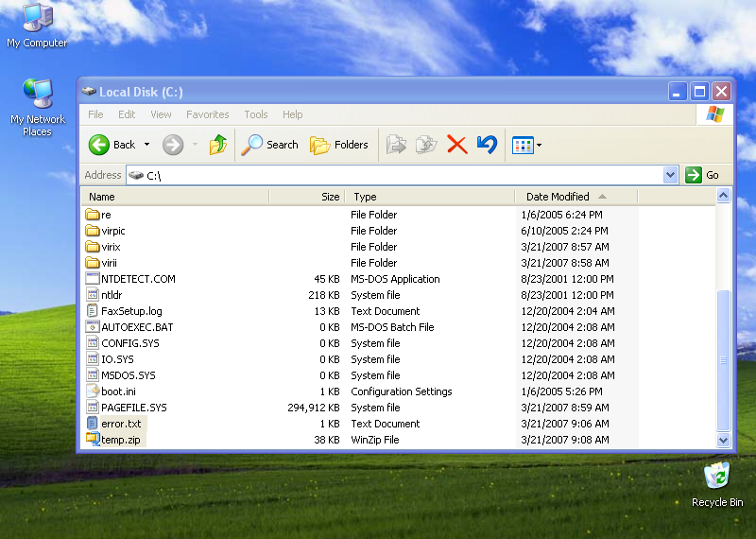Select the MSDOS.SYS file icon
Viewport: 756px width, 539px height.
(92, 374)
